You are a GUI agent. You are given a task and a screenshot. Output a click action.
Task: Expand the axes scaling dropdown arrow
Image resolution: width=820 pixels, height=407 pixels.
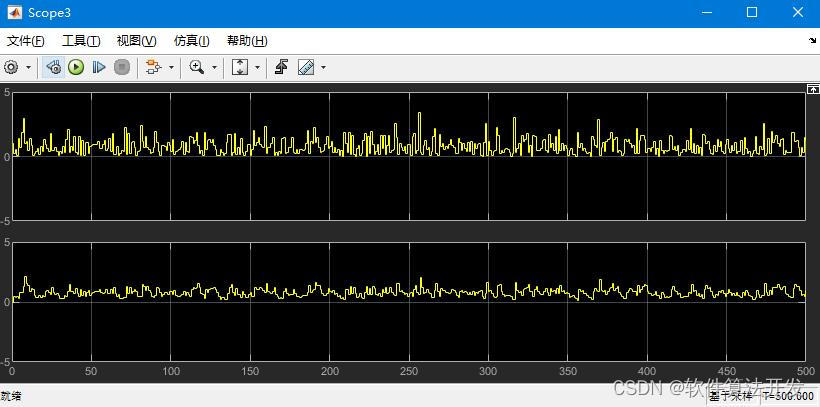click(x=257, y=67)
